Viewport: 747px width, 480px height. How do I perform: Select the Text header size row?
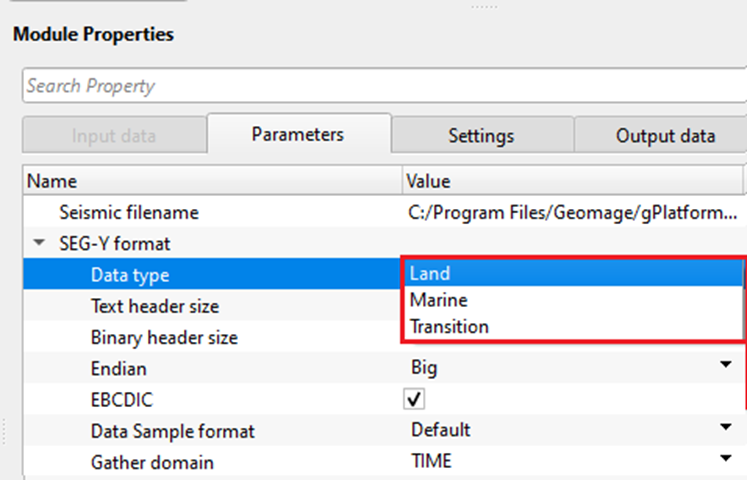(154, 306)
